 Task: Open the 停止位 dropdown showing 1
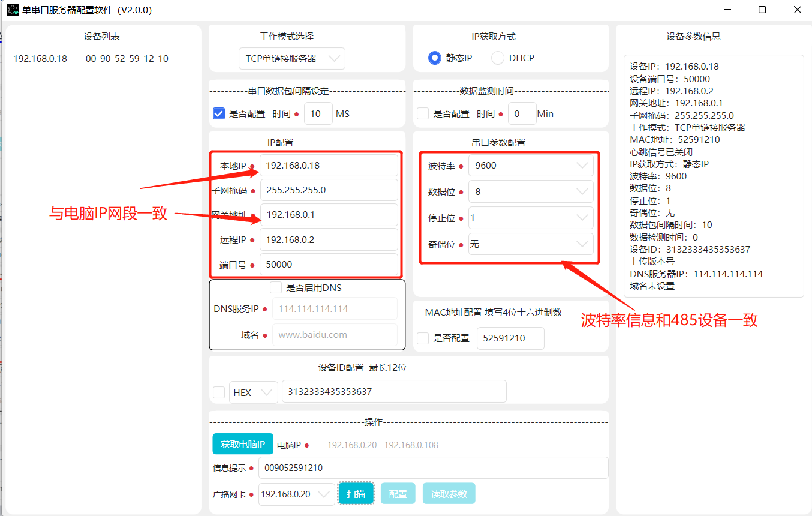[x=531, y=218]
